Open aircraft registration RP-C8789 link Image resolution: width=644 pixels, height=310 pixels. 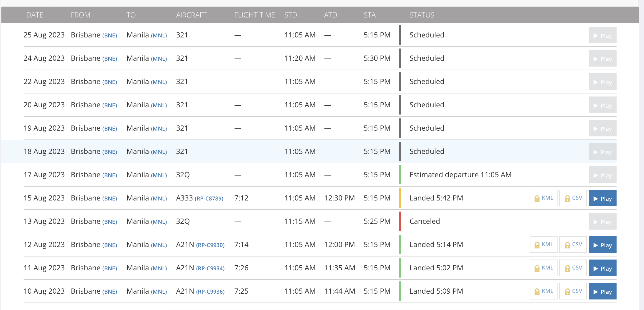point(209,199)
